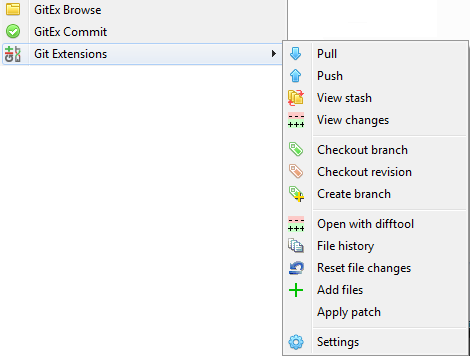The height and width of the screenshot is (360, 470).
Task: Click the GitEx Browse folder icon
Action: (x=13, y=9)
